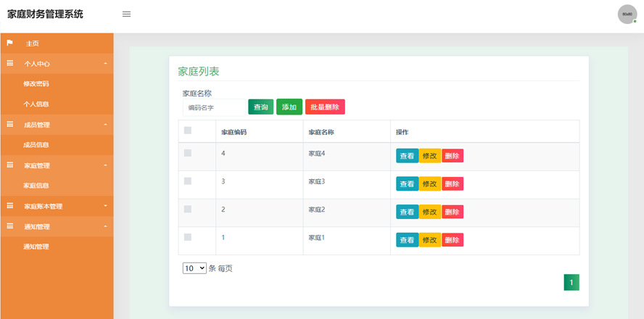Open 修改密码 in sidebar

[x=36, y=84]
